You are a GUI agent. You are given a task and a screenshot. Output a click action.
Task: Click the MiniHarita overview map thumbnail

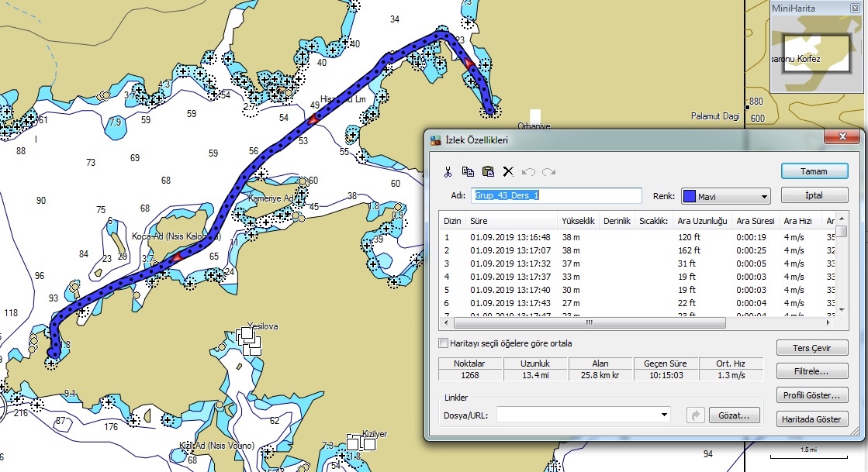tap(817, 53)
